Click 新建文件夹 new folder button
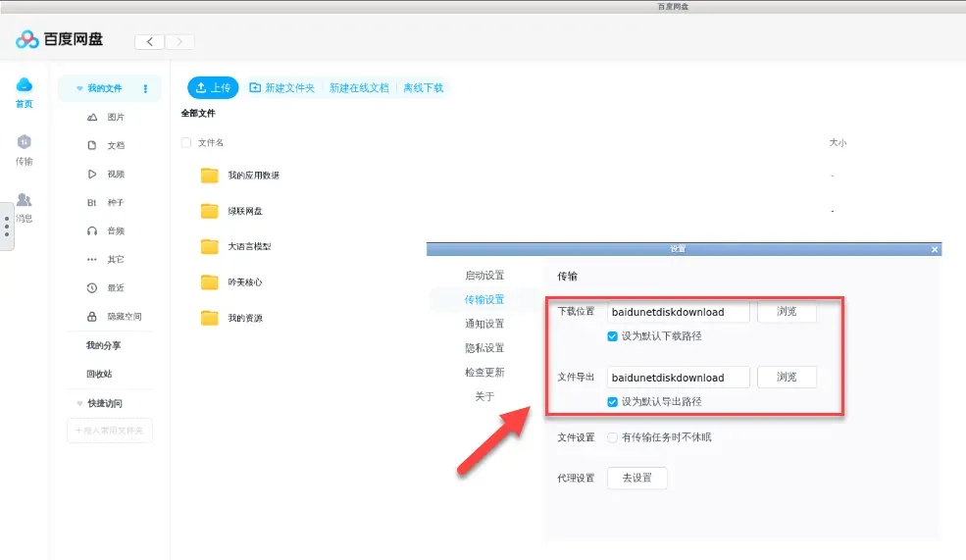 coord(282,88)
